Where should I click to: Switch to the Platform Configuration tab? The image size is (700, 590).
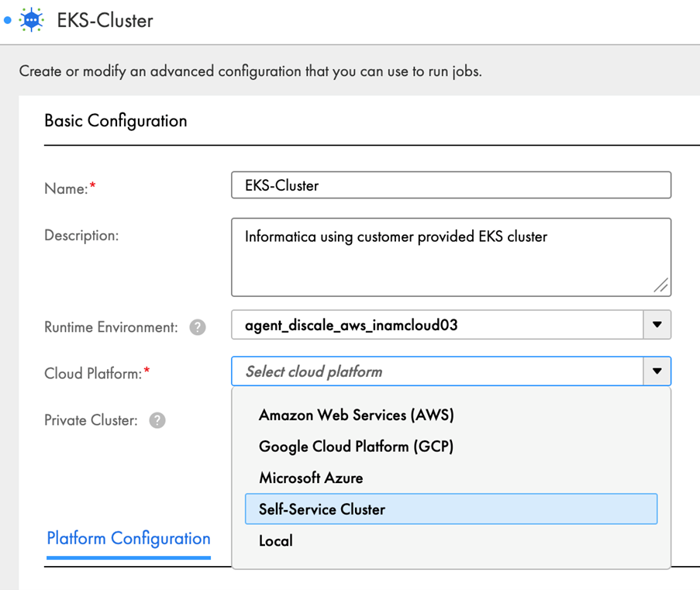[x=129, y=539]
